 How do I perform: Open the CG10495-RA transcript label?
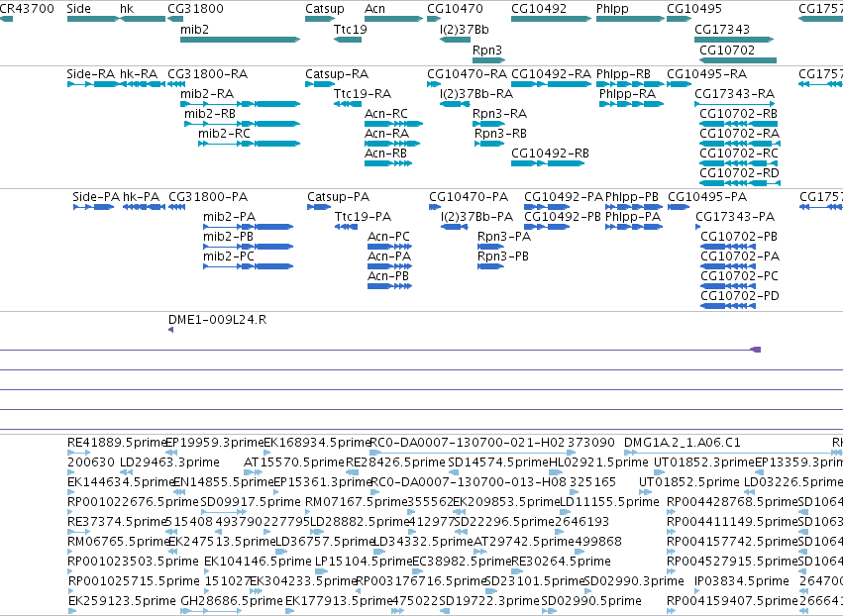[x=707, y=74]
